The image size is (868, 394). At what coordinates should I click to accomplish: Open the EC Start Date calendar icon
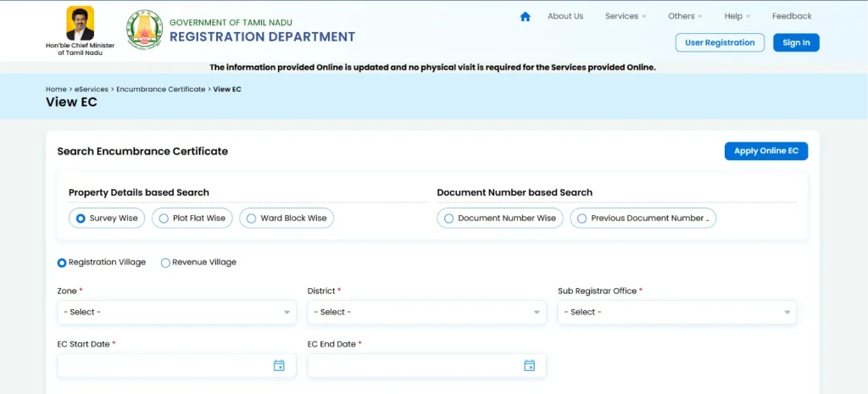click(x=279, y=365)
